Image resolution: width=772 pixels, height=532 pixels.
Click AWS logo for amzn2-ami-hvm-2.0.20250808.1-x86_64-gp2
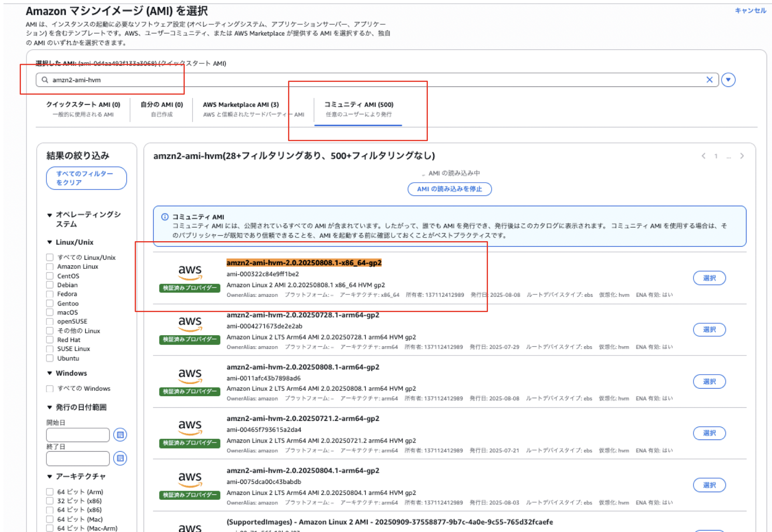tap(190, 272)
